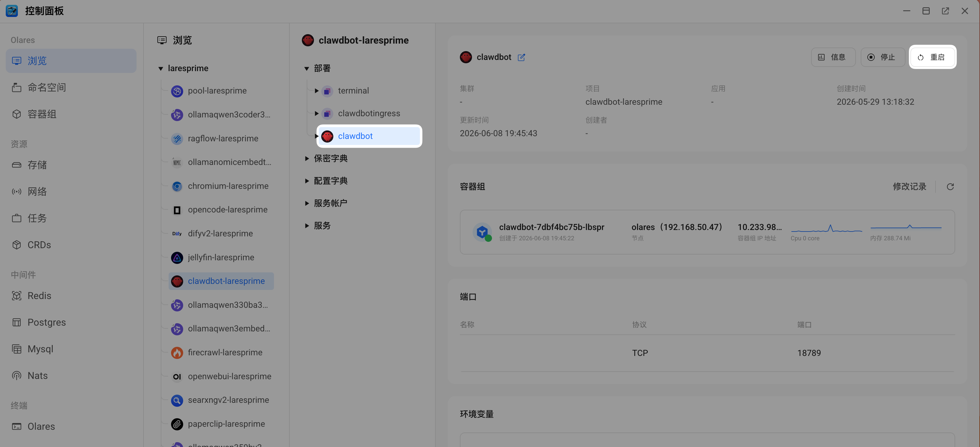This screenshot has width=980, height=447.
Task: Open 任务 sidebar item
Action: [x=71, y=219]
